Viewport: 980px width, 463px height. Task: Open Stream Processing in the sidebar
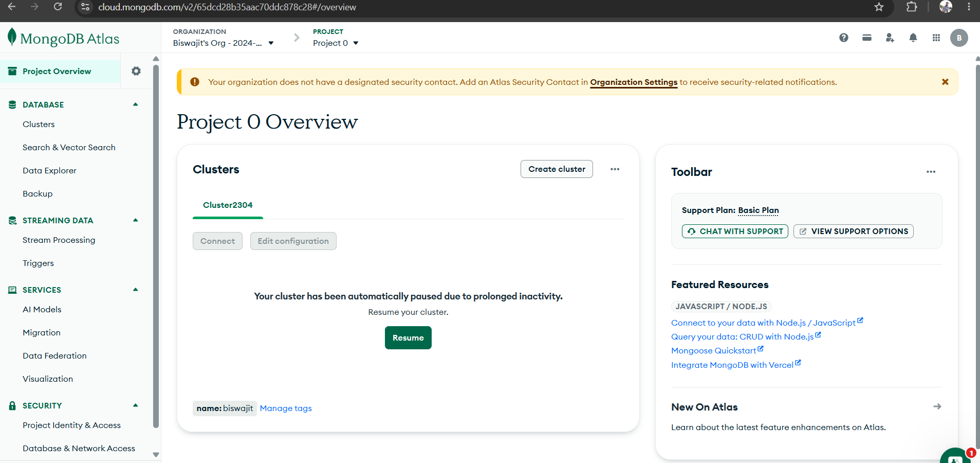59,240
